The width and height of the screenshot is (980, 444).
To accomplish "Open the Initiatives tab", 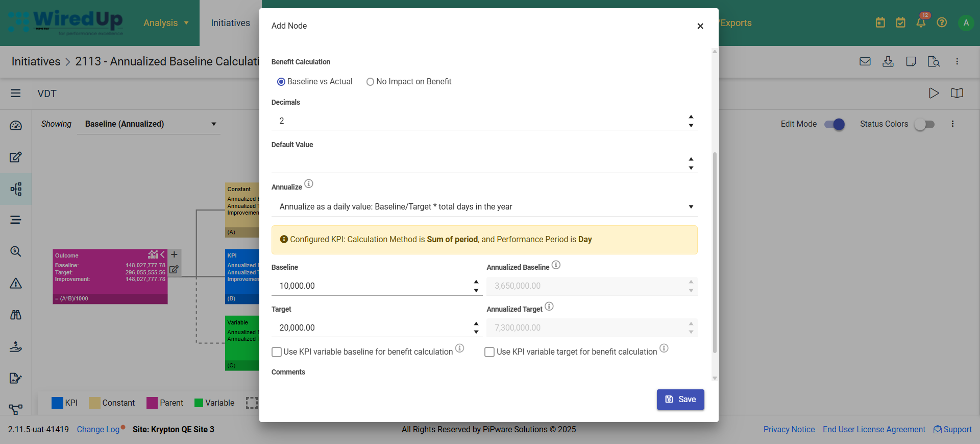I will 231,23.
